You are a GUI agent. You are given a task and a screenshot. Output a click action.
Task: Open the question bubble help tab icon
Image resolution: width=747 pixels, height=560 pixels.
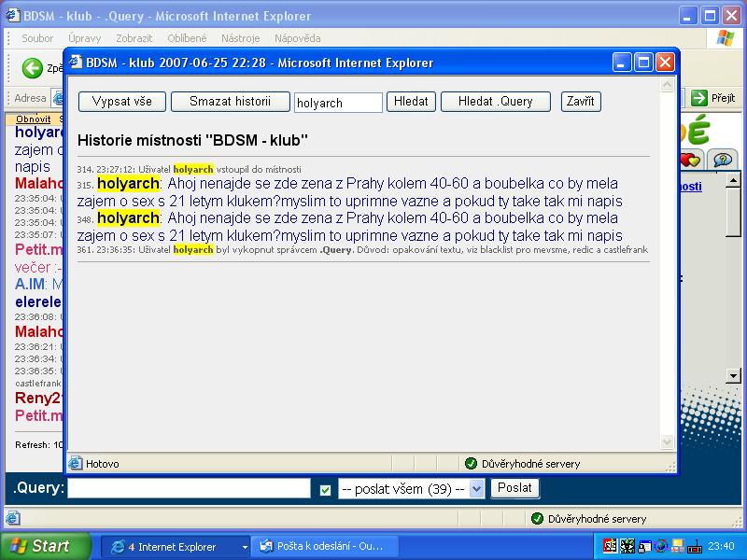[722, 160]
